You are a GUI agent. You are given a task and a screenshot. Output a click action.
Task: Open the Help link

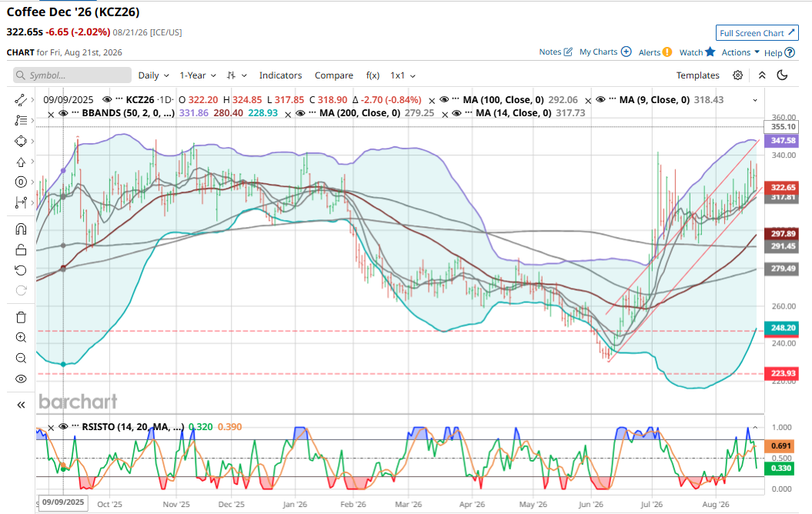click(x=780, y=53)
